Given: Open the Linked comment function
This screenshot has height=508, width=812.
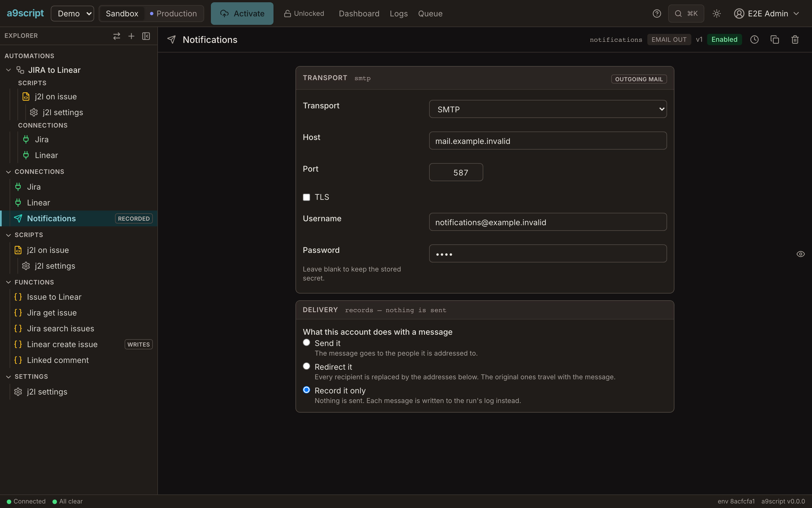Looking at the screenshot, I should pos(58,360).
